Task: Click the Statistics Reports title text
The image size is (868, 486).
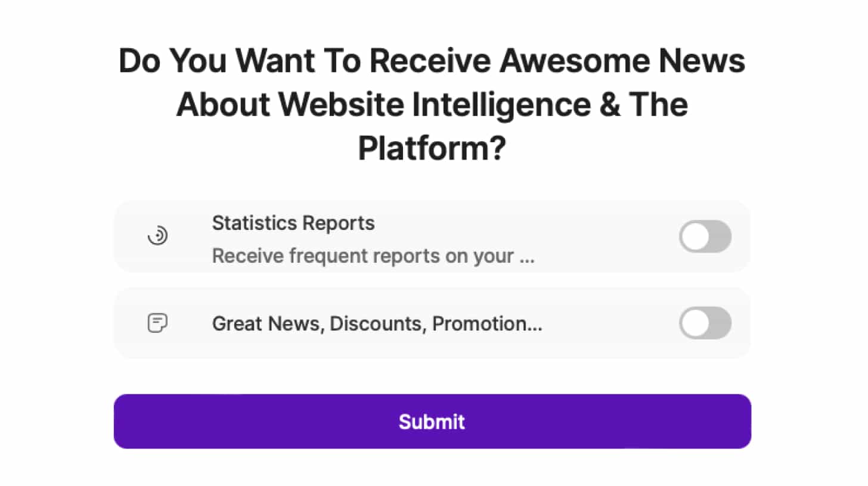Action: click(293, 223)
